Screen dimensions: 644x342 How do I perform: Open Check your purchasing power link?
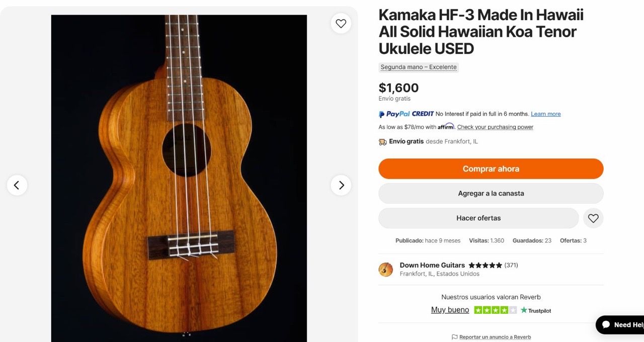tap(495, 127)
